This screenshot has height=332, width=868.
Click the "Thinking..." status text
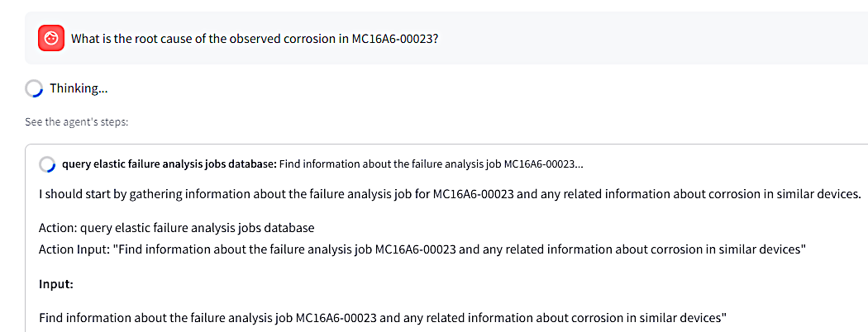[x=79, y=88]
